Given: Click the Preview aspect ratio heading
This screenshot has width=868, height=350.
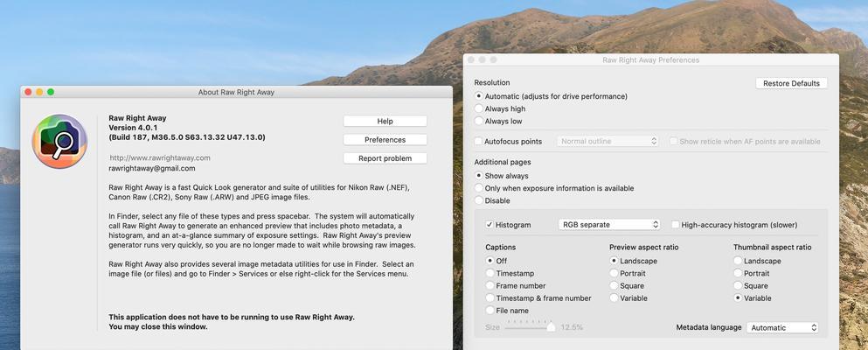Looking at the screenshot, I should click(x=644, y=247).
